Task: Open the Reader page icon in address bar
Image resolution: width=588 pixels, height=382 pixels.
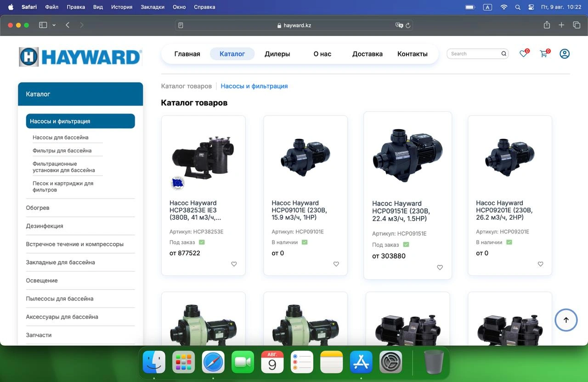Action: coord(181,25)
